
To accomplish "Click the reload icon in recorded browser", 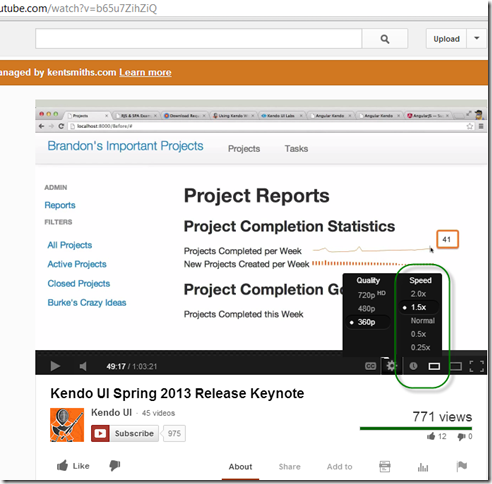I will [x=61, y=126].
